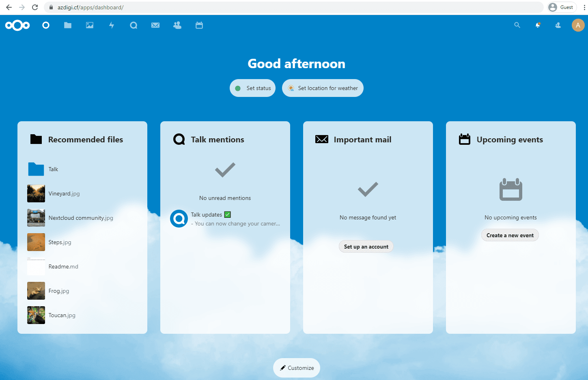Open the Talk app from the toolbar
Viewport: 588px width, 380px height.
click(x=134, y=25)
